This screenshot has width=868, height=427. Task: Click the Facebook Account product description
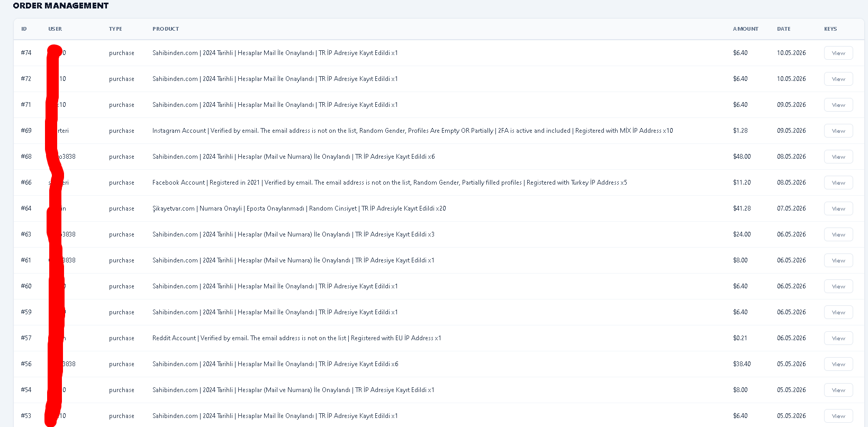coord(390,183)
